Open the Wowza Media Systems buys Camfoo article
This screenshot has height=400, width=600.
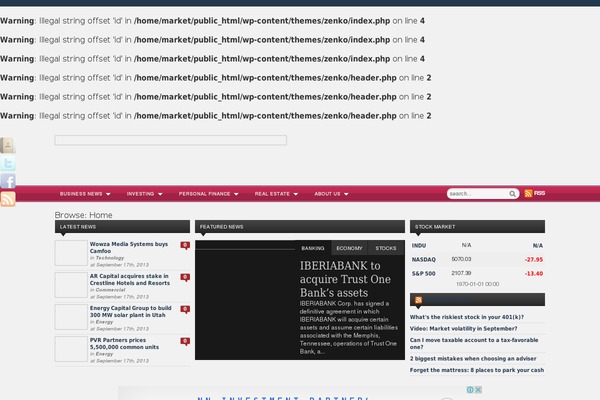[x=129, y=248]
